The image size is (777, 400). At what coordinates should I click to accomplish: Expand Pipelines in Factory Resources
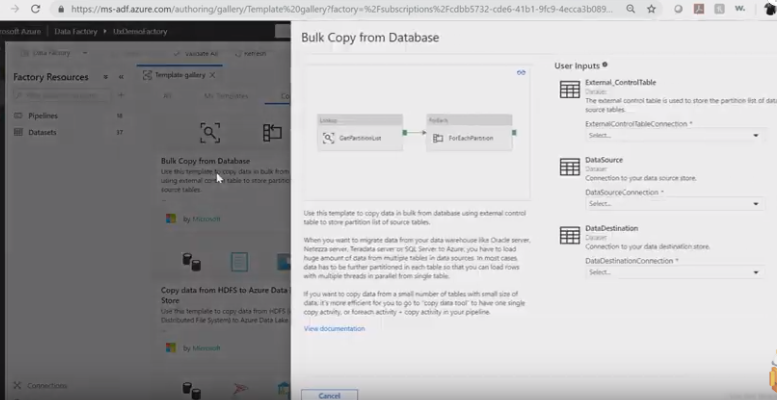[x=43, y=115]
